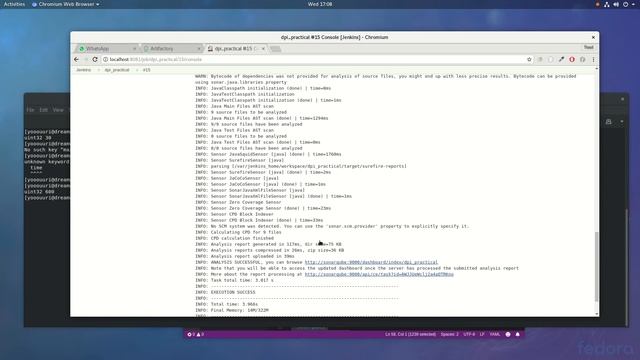The image size is (640, 360).
Task: Open File menu in the terminal window
Action: (x=30, y=110)
